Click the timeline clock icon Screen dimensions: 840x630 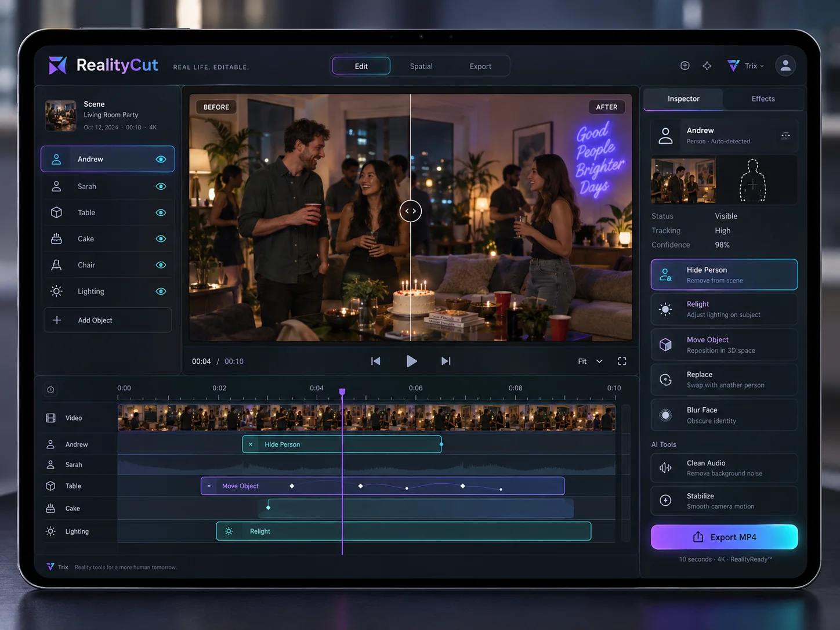tap(50, 390)
